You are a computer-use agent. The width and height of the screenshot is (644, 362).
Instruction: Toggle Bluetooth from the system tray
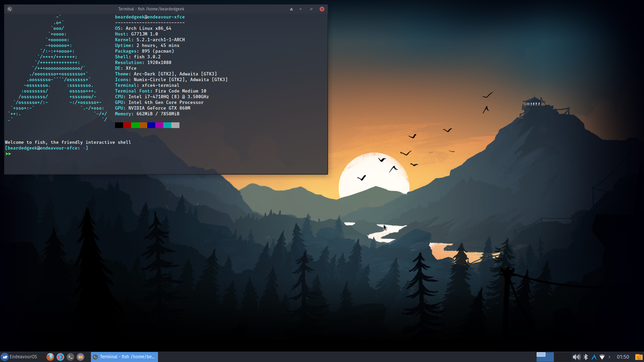click(586, 357)
